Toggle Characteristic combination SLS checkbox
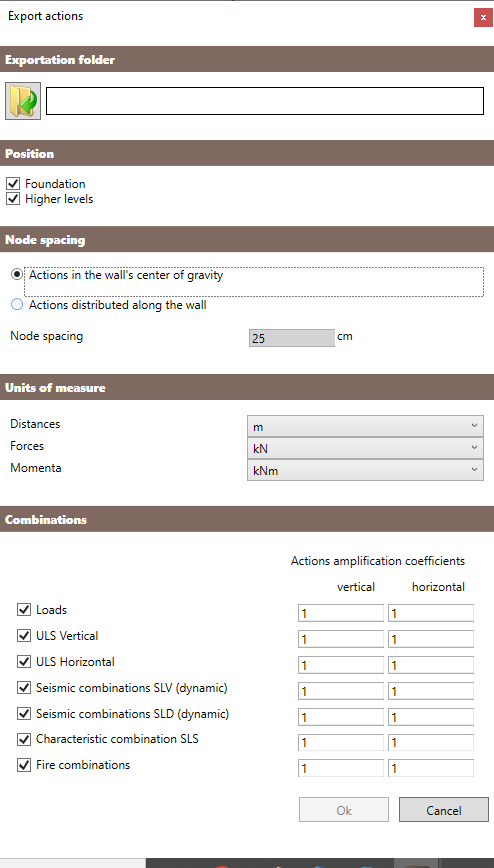Viewport: 494px width, 868px height. click(24, 739)
